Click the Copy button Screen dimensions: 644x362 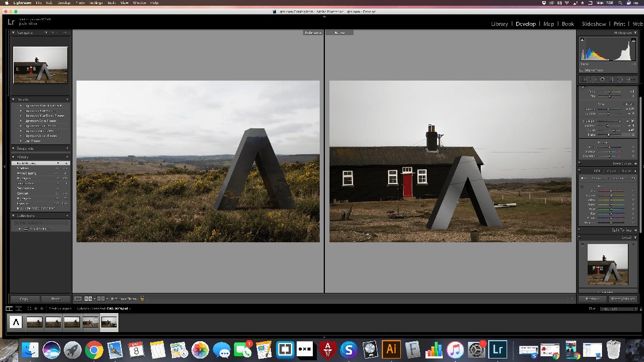tap(24, 299)
